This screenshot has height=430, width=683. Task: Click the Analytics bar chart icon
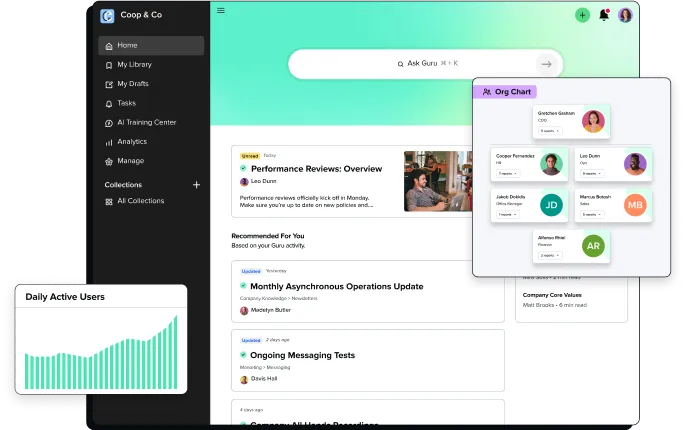pyautogui.click(x=109, y=142)
